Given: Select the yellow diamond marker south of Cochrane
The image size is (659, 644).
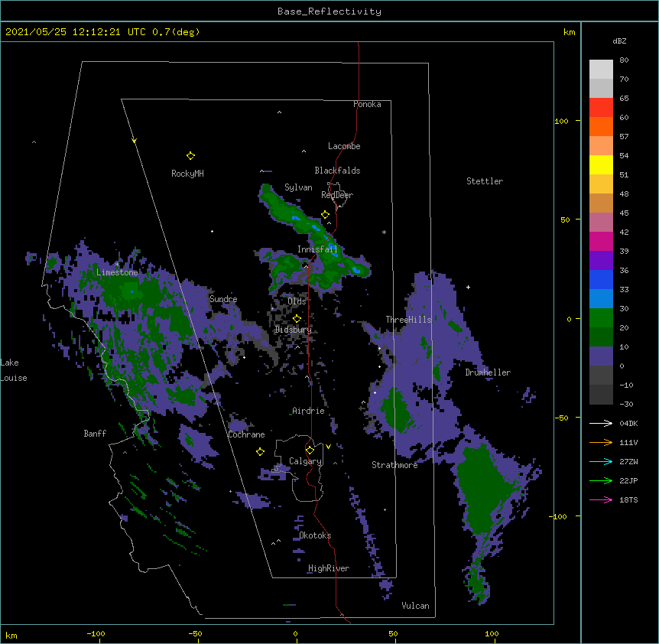Looking at the screenshot, I should (x=260, y=452).
